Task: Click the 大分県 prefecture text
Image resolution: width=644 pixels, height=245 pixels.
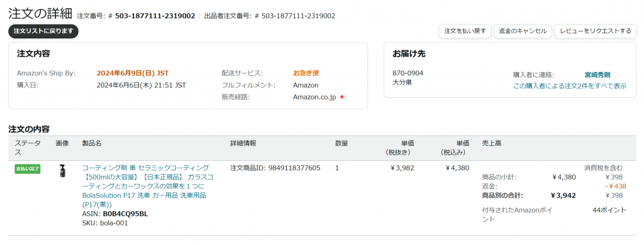Action: point(402,82)
